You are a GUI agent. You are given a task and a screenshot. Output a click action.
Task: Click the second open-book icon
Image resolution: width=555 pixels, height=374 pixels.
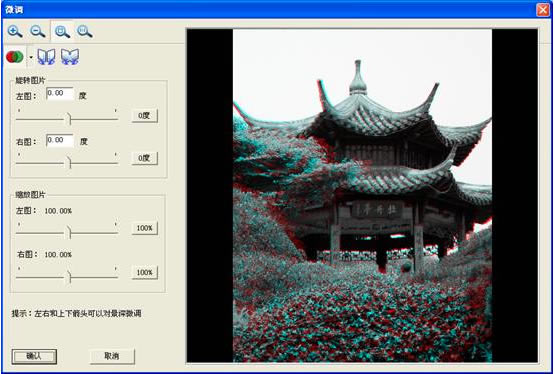pos(70,57)
